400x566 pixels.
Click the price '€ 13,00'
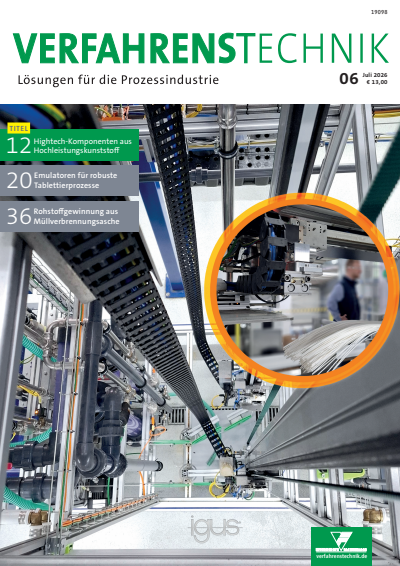click(377, 82)
